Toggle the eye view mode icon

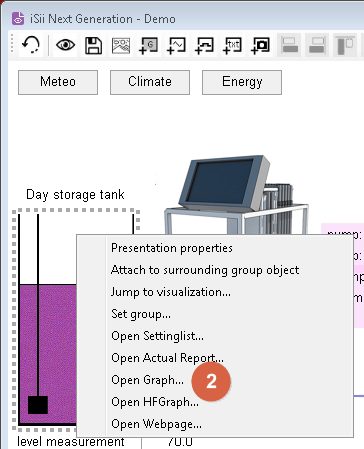pyautogui.click(x=65, y=45)
